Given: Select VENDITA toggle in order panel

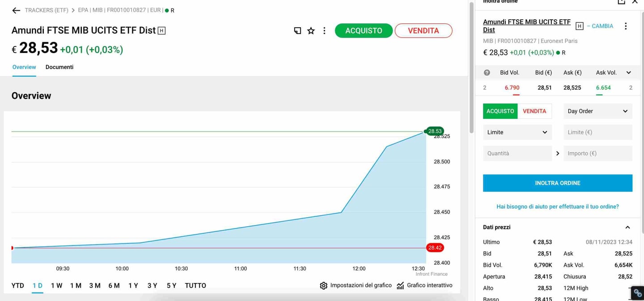Looking at the screenshot, I should point(534,111).
